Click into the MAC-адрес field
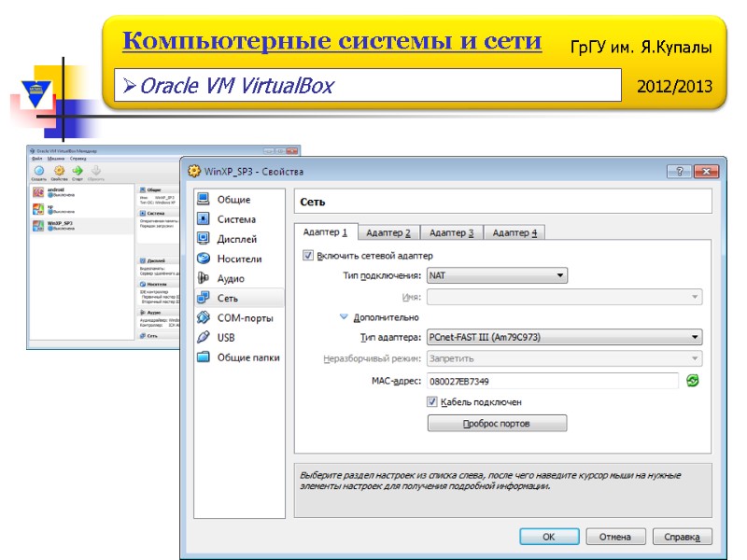Screen dimensions: 747x560 (553, 381)
